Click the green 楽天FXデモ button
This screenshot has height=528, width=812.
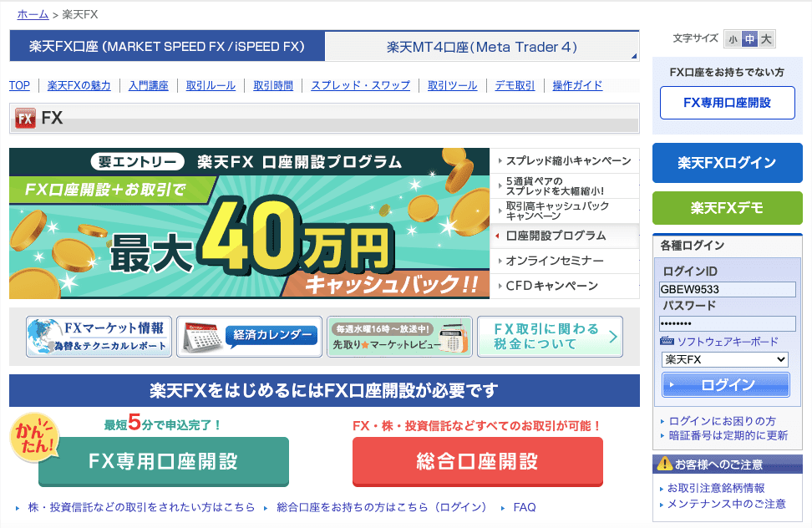pyautogui.click(x=727, y=207)
